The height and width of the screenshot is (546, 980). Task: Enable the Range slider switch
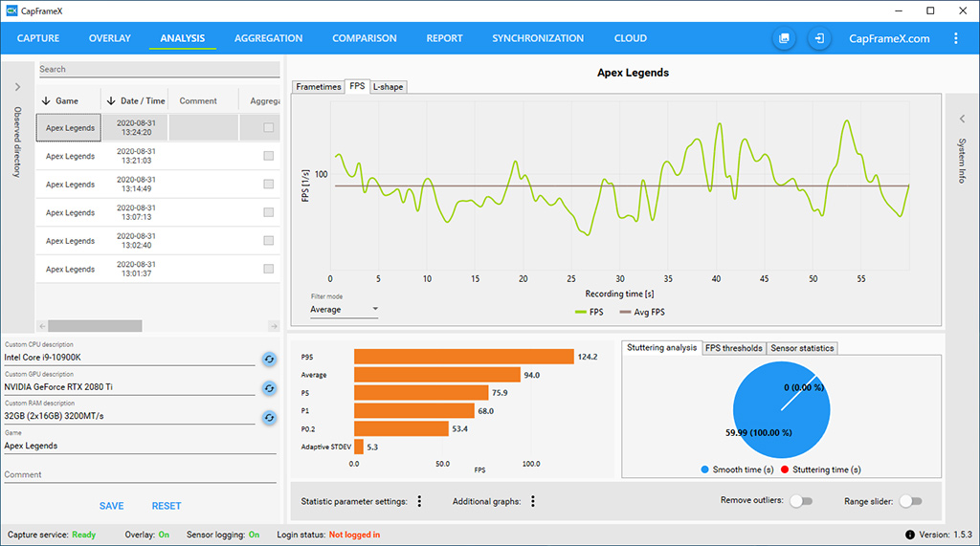(x=910, y=501)
